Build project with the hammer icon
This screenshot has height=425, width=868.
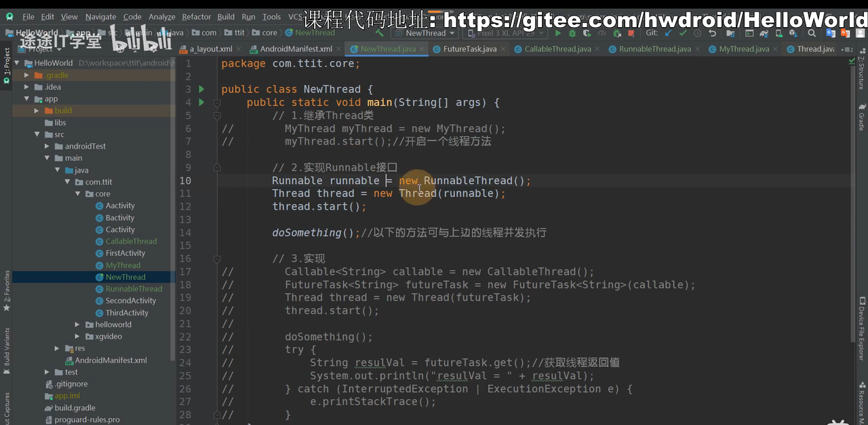380,33
